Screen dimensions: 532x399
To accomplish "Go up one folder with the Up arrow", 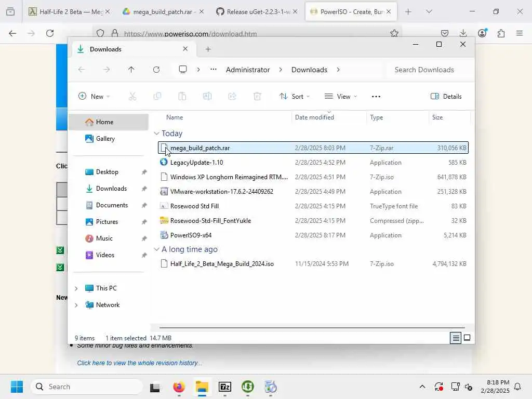I will (131, 70).
